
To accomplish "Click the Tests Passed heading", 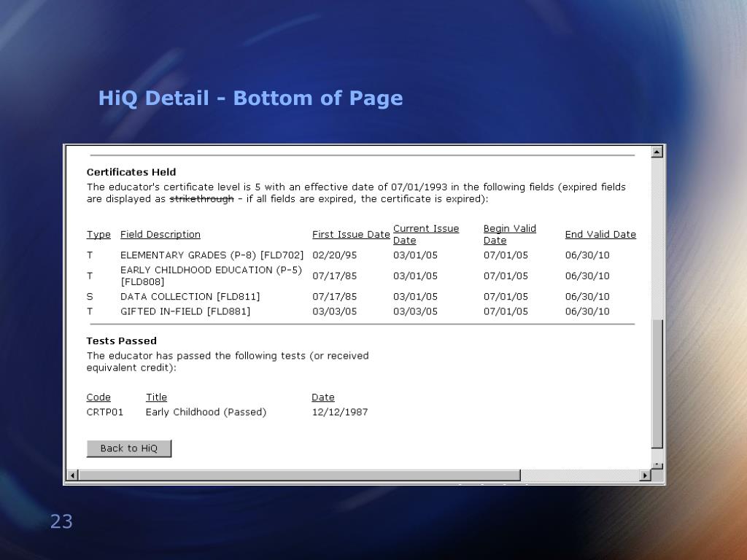I will pos(122,341).
